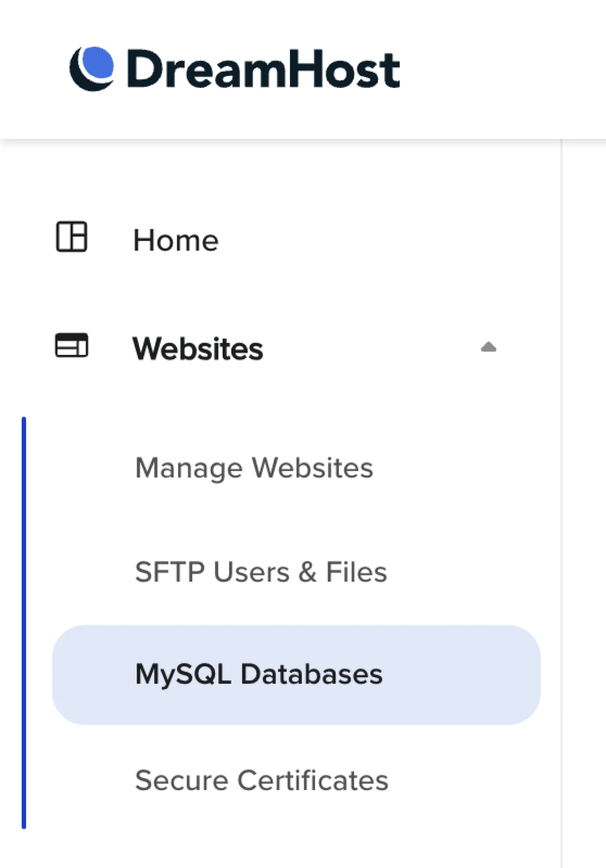Image resolution: width=606 pixels, height=868 pixels.
Task: Click the Websites browser-window icon
Action: (72, 345)
